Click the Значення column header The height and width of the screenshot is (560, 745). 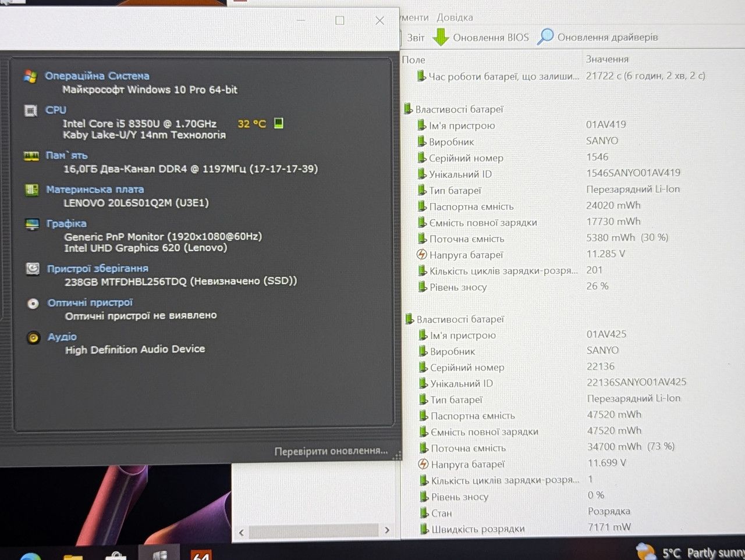point(607,59)
